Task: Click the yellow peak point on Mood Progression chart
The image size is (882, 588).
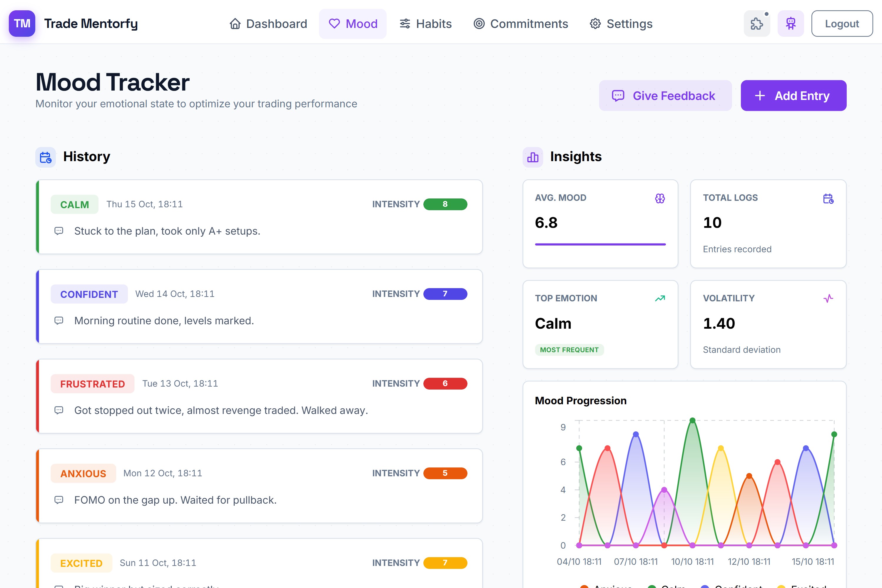Action: click(721, 448)
